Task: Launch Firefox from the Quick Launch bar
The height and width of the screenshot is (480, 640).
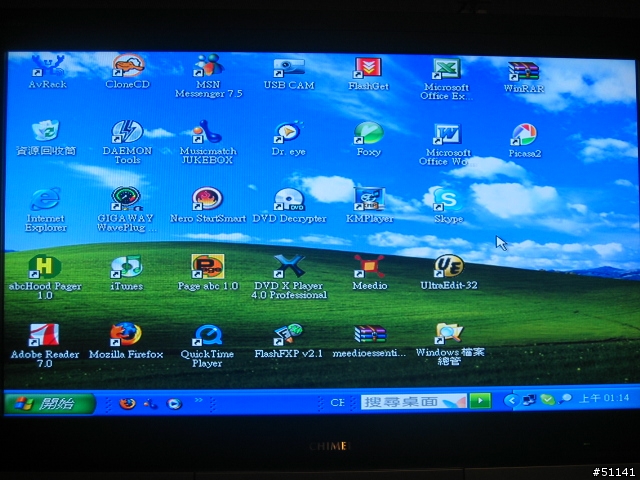Action: tap(127, 404)
